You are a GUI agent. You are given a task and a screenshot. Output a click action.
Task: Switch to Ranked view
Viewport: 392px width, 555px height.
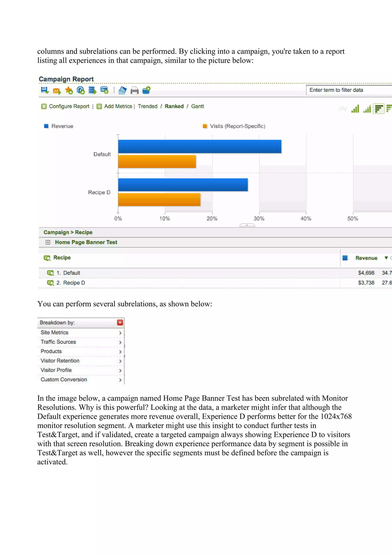[174, 106]
